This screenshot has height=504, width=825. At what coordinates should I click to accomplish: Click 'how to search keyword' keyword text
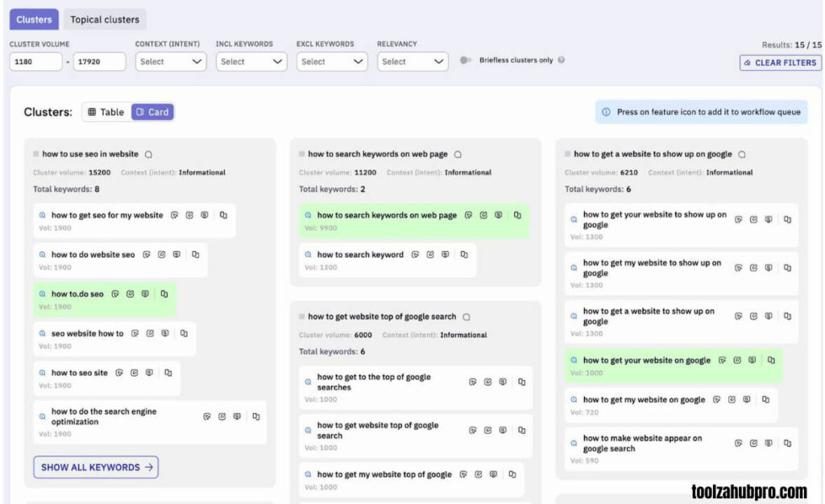(360, 254)
